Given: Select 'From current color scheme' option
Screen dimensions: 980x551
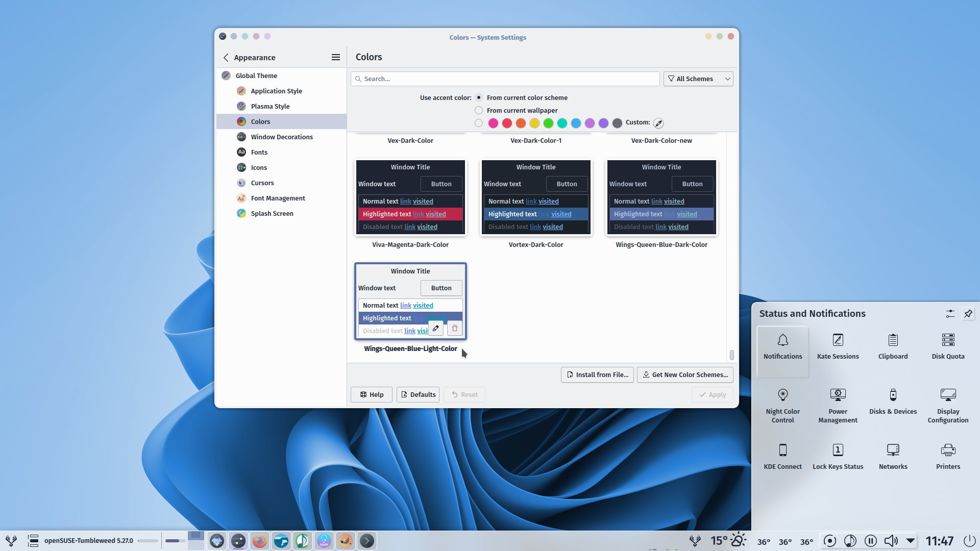Looking at the screenshot, I should click(x=479, y=97).
